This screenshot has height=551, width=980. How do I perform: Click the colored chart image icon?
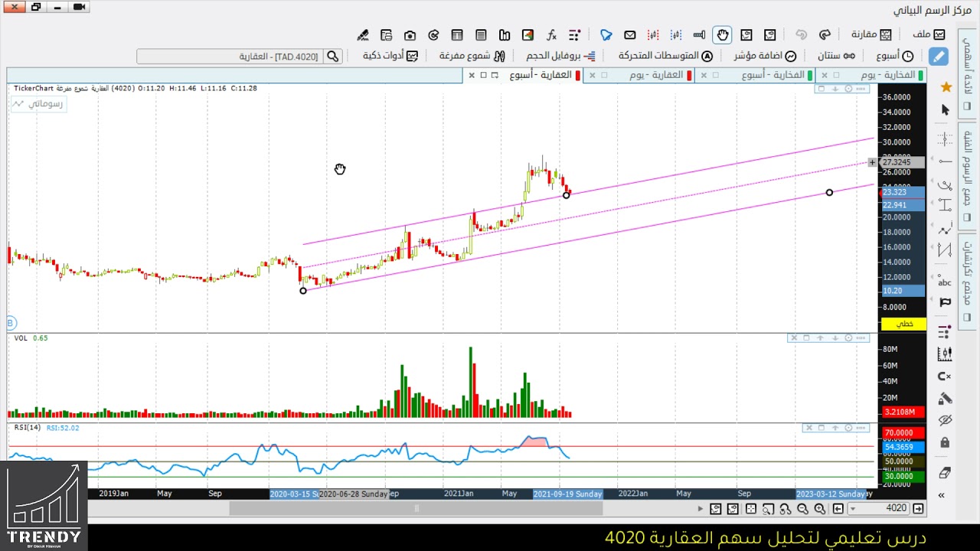click(528, 34)
